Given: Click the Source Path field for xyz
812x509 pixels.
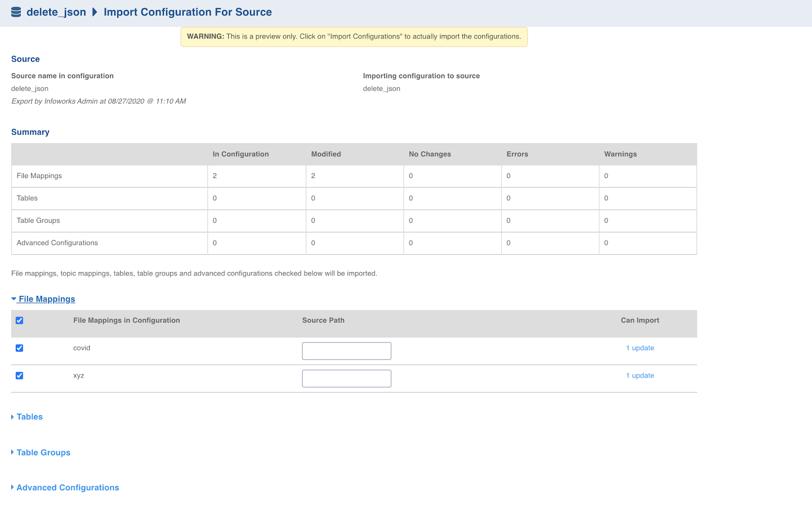Looking at the screenshot, I should [x=347, y=379].
